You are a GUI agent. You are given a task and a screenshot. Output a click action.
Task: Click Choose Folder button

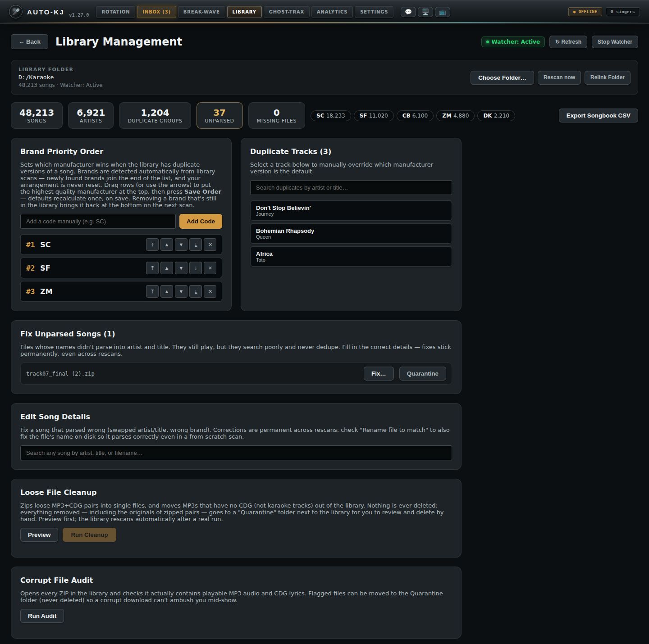point(502,77)
